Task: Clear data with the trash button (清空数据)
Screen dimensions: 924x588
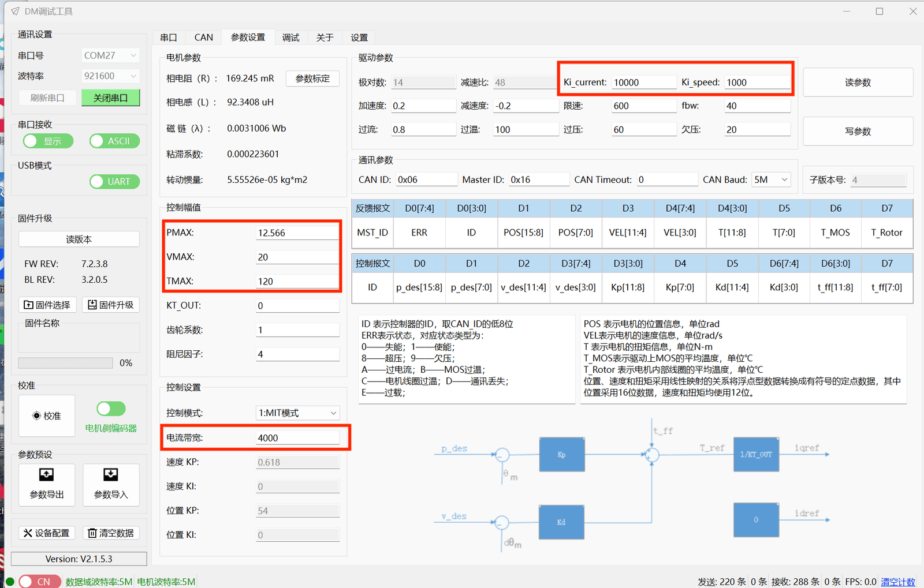Action: (111, 533)
